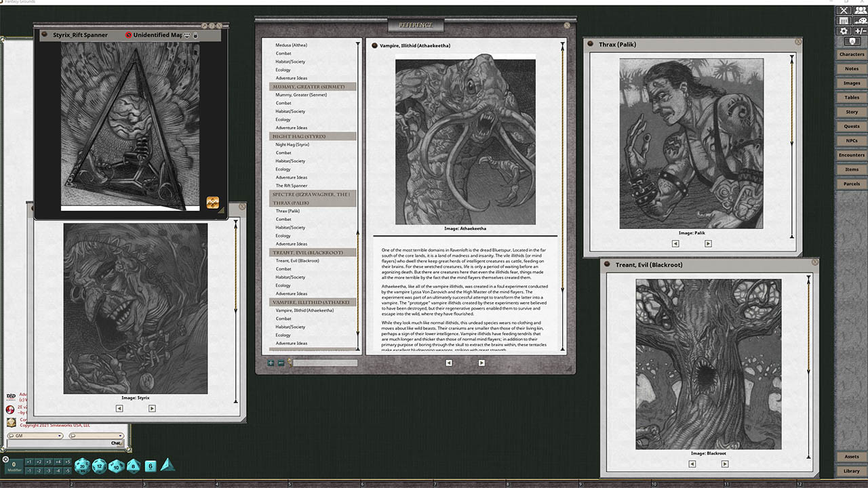Open the GM voice dropdown in the chat window
Image resolution: width=868 pixels, height=488 pixels.
pyautogui.click(x=59, y=435)
